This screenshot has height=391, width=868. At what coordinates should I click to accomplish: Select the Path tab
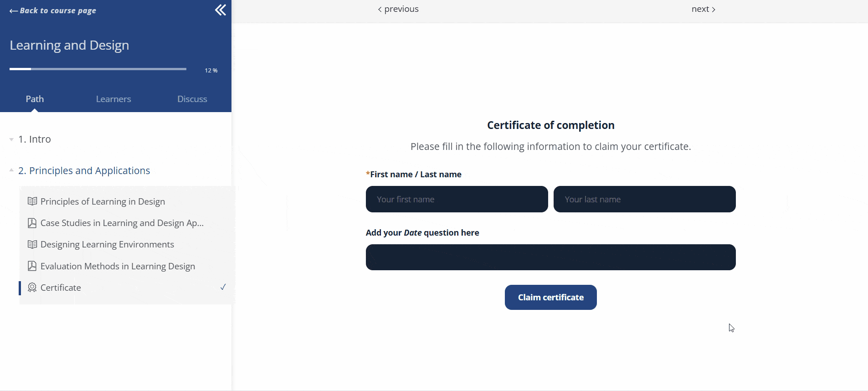click(35, 99)
